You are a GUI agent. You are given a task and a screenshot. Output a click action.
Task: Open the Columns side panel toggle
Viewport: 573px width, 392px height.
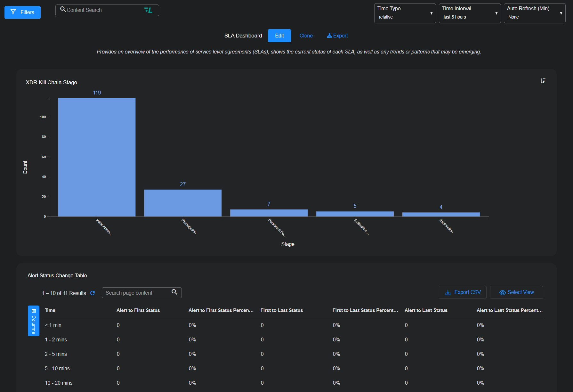coord(34,321)
